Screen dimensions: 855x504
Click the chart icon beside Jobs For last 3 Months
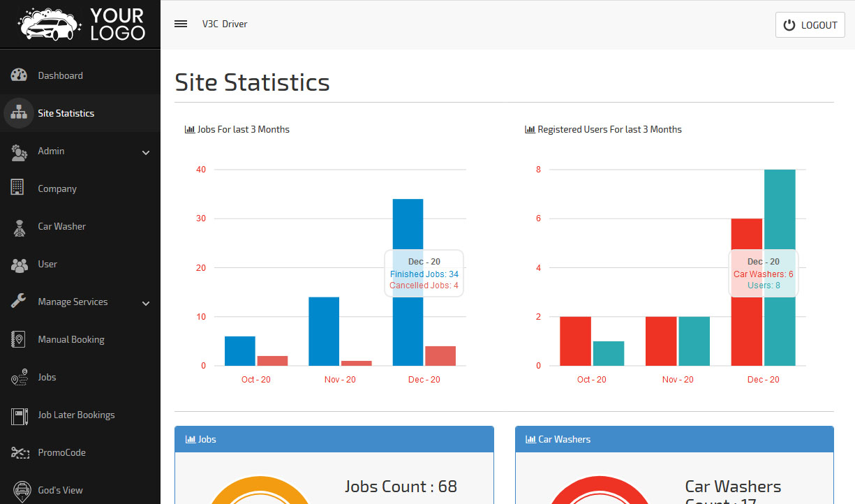coord(190,129)
